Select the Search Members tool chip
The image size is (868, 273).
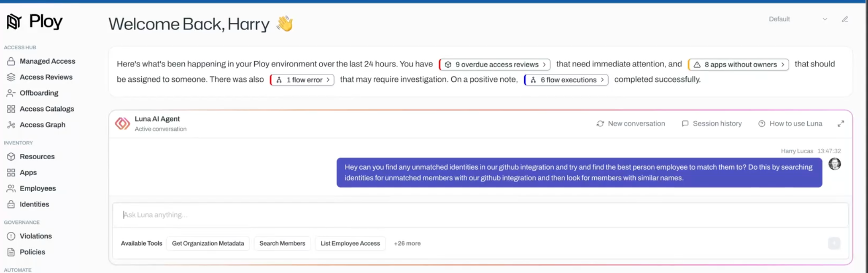coord(282,244)
